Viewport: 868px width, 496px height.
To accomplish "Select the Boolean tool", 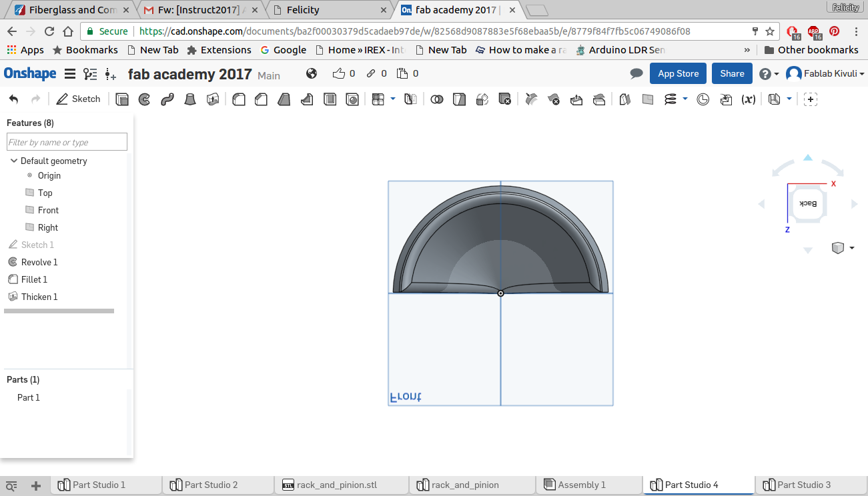I will pyautogui.click(x=436, y=99).
